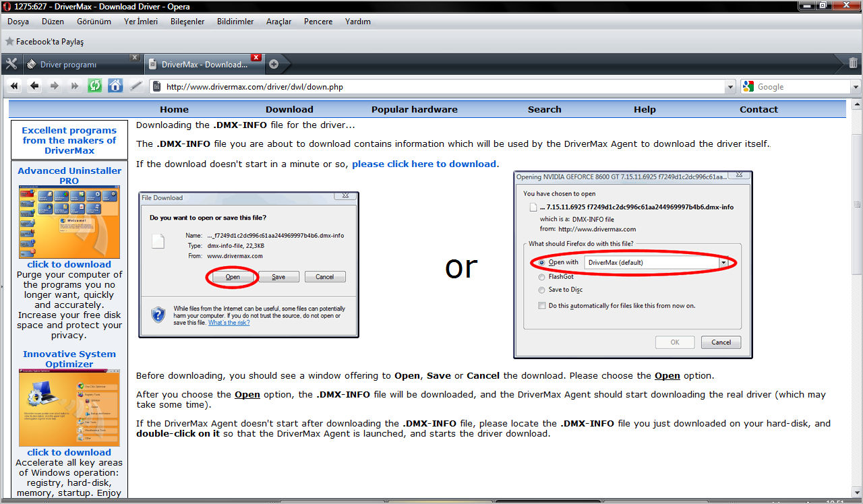Click the Rewind navigation button
Image resolution: width=863 pixels, height=504 pixels.
[x=14, y=86]
